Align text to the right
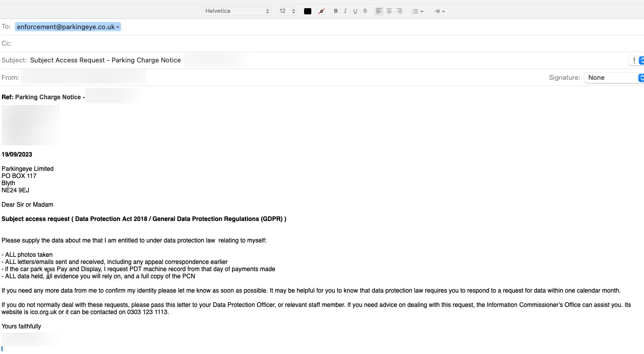The image size is (644, 354). [399, 11]
